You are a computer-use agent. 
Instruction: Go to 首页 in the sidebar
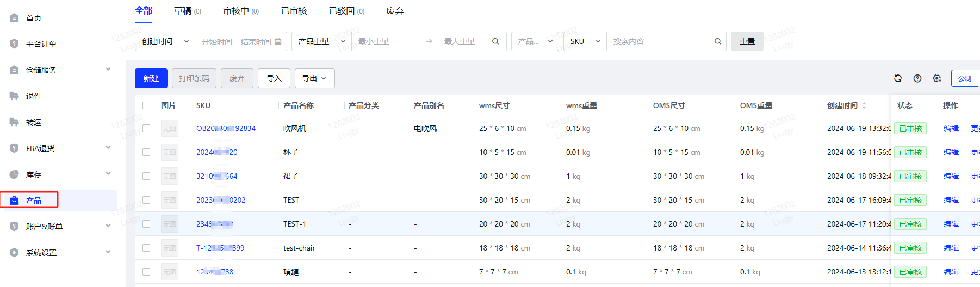pyautogui.click(x=34, y=18)
